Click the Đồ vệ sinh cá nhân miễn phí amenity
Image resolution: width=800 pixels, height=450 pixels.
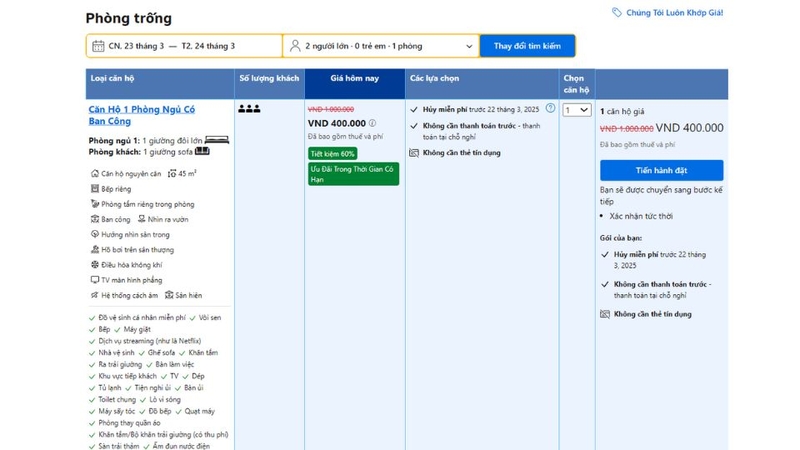pyautogui.click(x=142, y=317)
